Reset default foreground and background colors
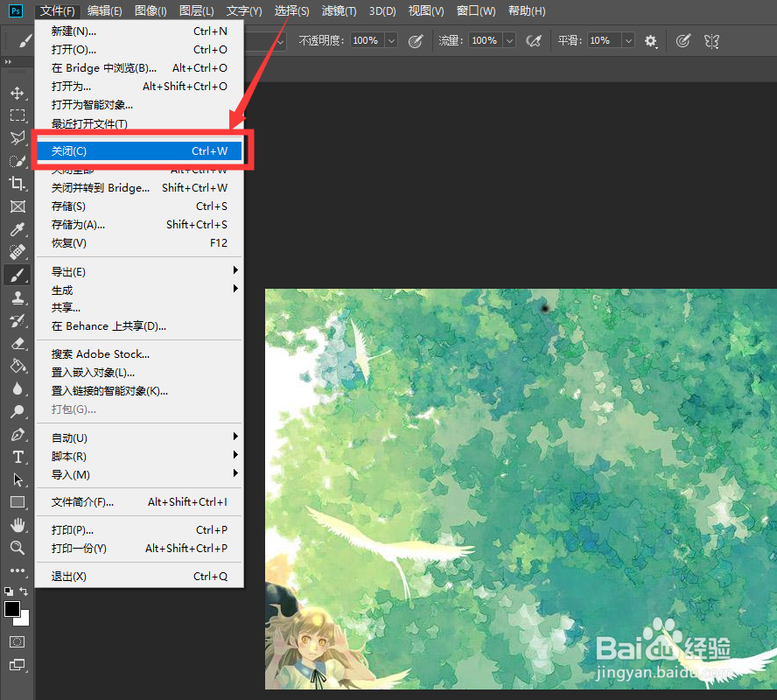The image size is (777, 700). click(x=9, y=591)
